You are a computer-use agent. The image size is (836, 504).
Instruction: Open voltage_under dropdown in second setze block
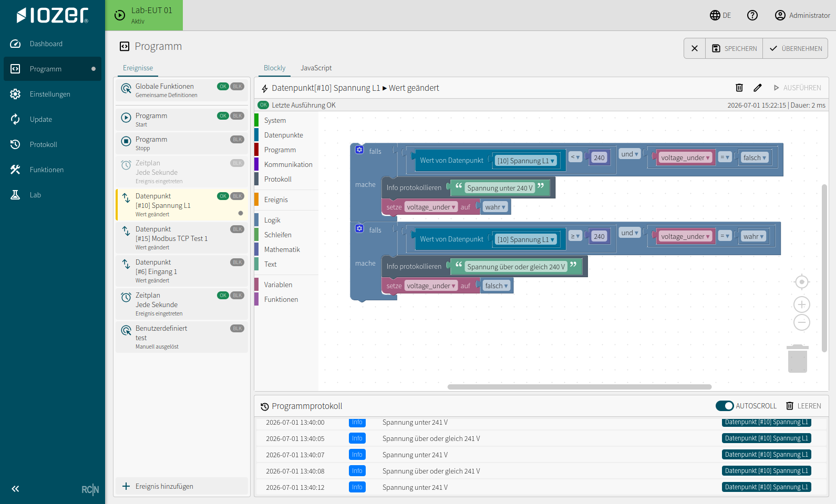click(431, 286)
